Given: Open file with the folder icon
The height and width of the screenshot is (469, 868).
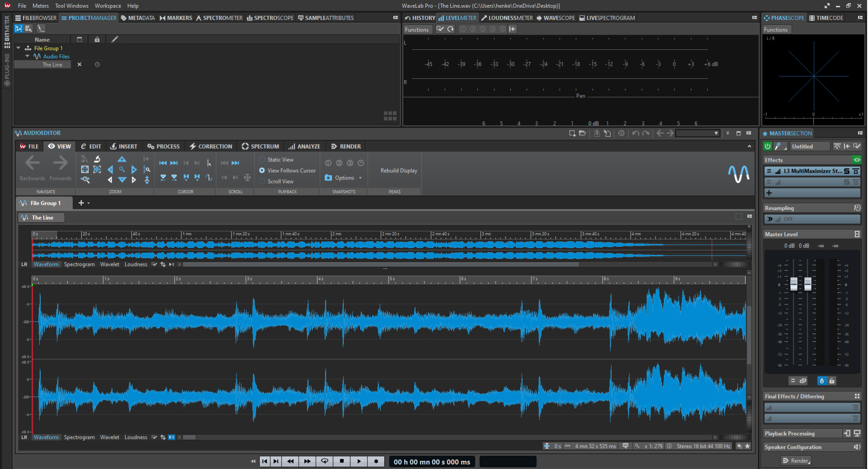Looking at the screenshot, I should point(582,133).
